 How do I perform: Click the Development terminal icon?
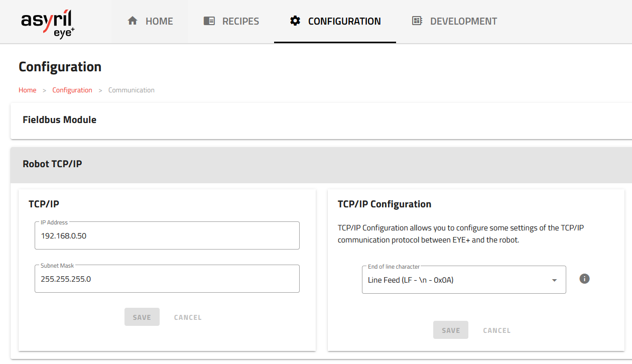[417, 21]
